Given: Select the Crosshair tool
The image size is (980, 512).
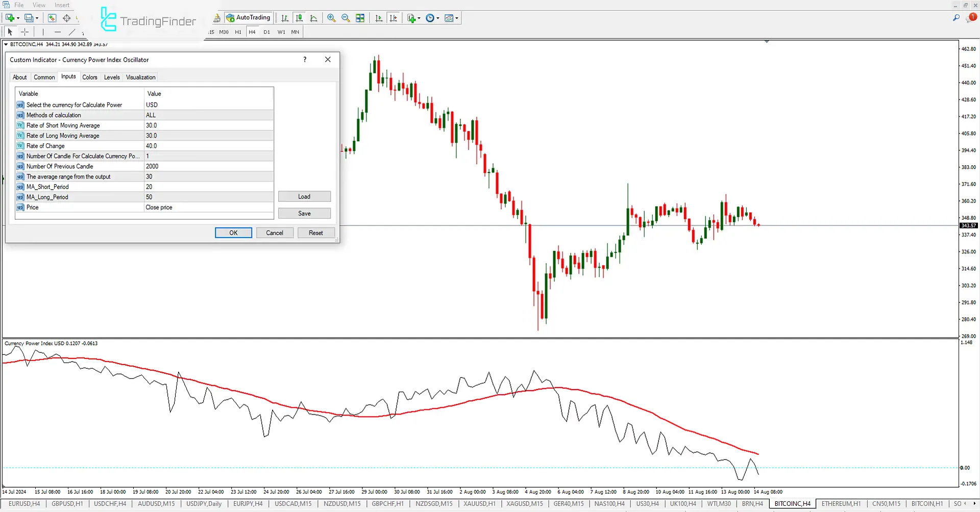Looking at the screenshot, I should tap(24, 32).
